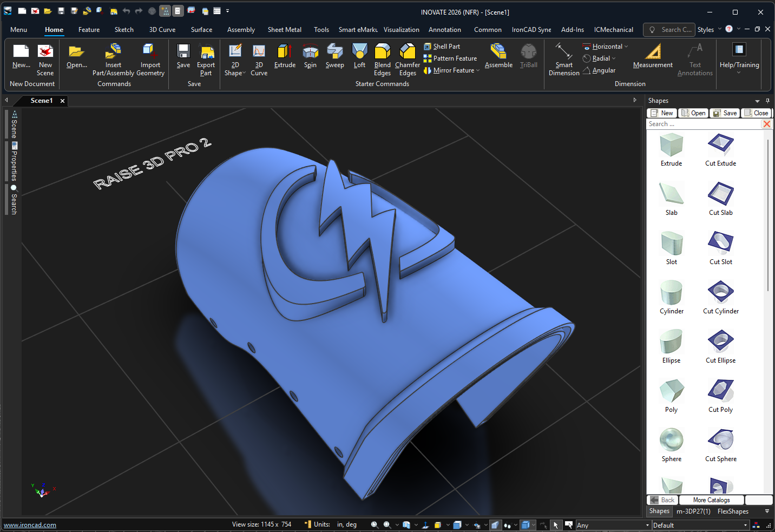Pick the Sphere shape in the catalog
This screenshot has width=775, height=532.
[672, 445]
